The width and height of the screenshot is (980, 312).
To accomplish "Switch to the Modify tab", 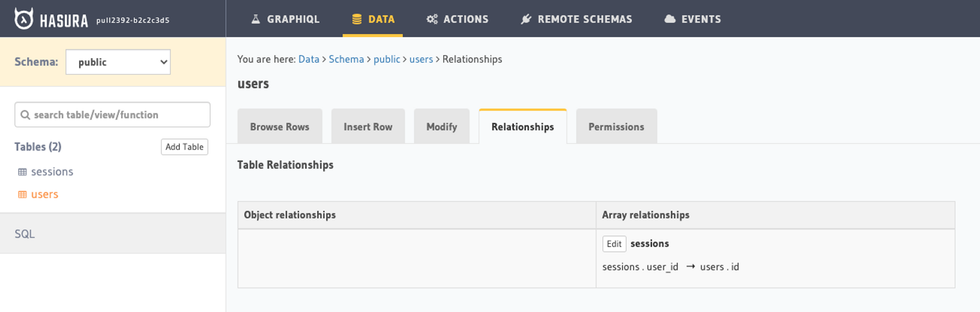I will (x=442, y=127).
